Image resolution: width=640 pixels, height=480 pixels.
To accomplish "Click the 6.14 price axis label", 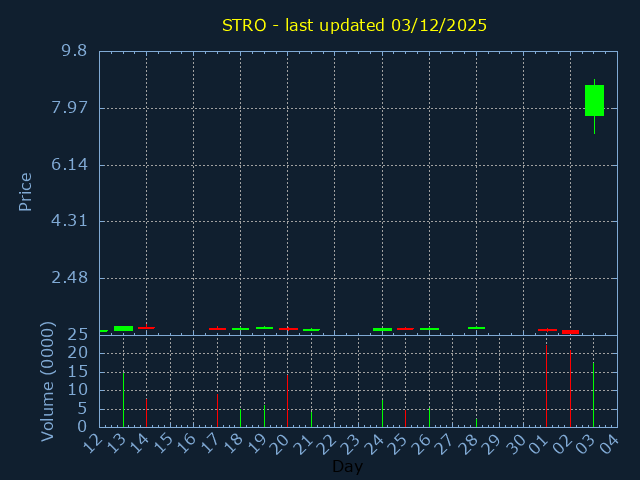I will [x=69, y=165].
